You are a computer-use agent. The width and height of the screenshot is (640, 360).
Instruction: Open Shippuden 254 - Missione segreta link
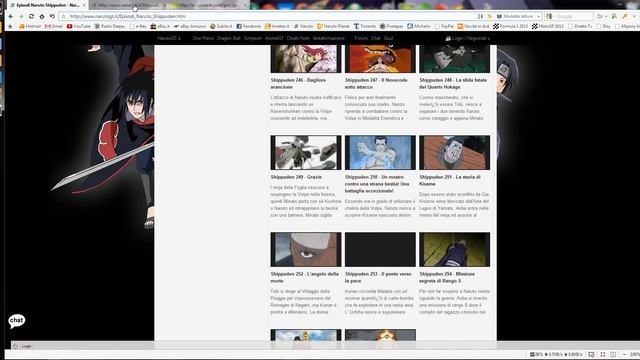447,278
